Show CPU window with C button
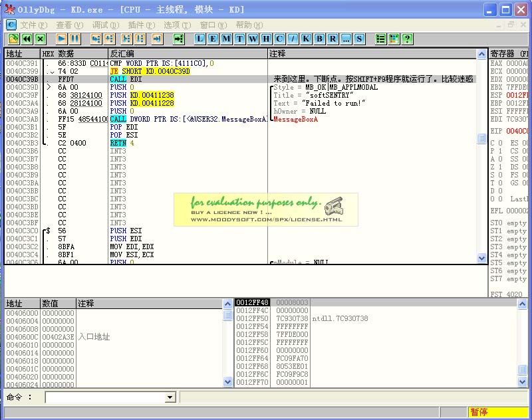The image size is (532, 420). click(x=279, y=39)
